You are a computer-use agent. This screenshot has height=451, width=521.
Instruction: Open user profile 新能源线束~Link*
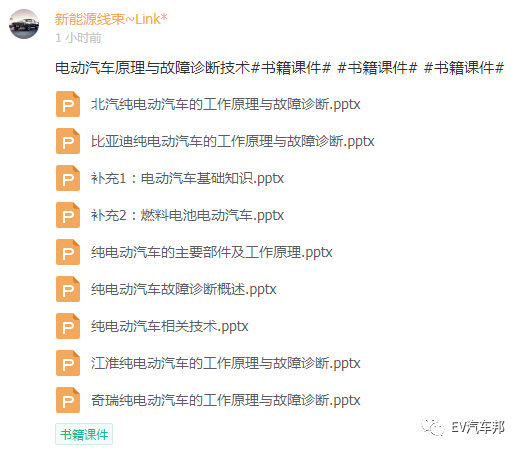click(111, 19)
